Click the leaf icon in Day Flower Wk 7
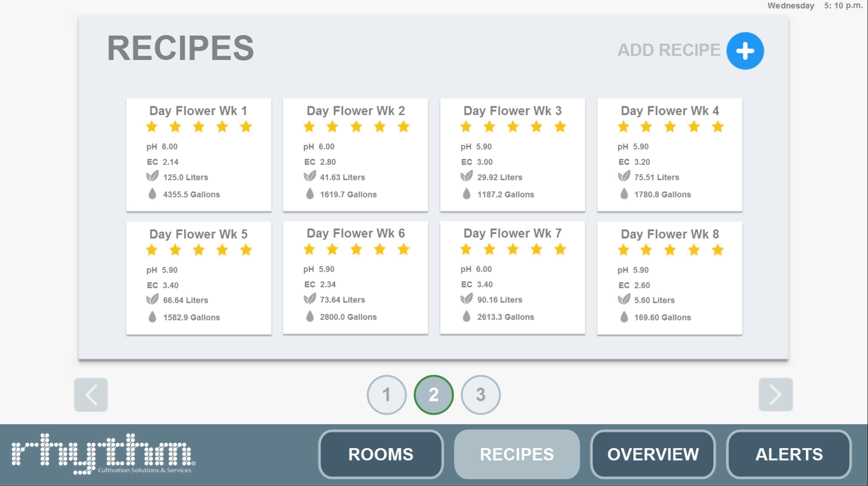This screenshot has width=868, height=486. click(x=467, y=299)
